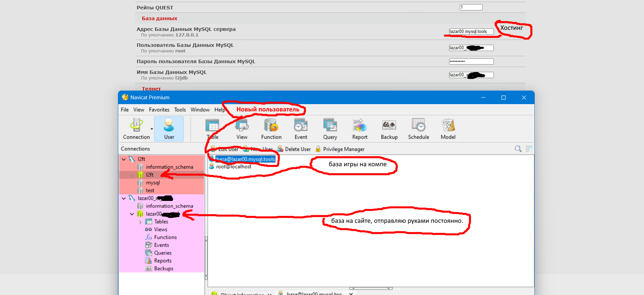Viewport: 644px width, 295px height.
Task: Collapse the l2ft connection node
Action: 124,159
